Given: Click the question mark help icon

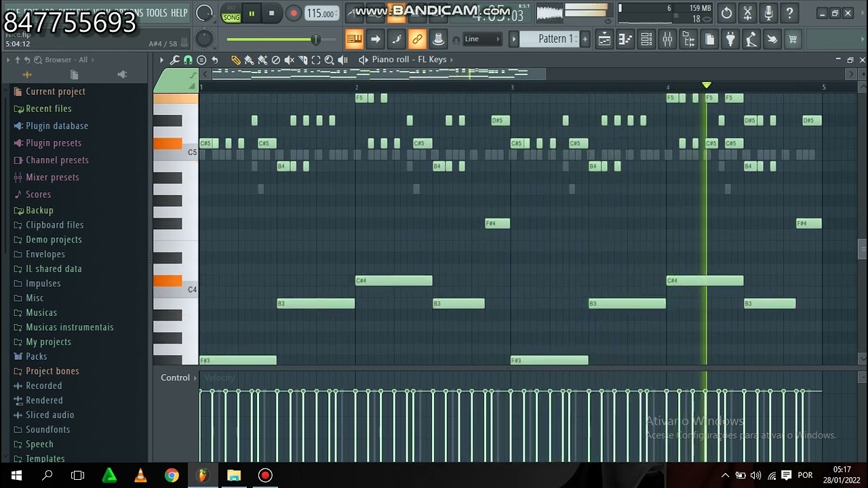Looking at the screenshot, I should (789, 12).
